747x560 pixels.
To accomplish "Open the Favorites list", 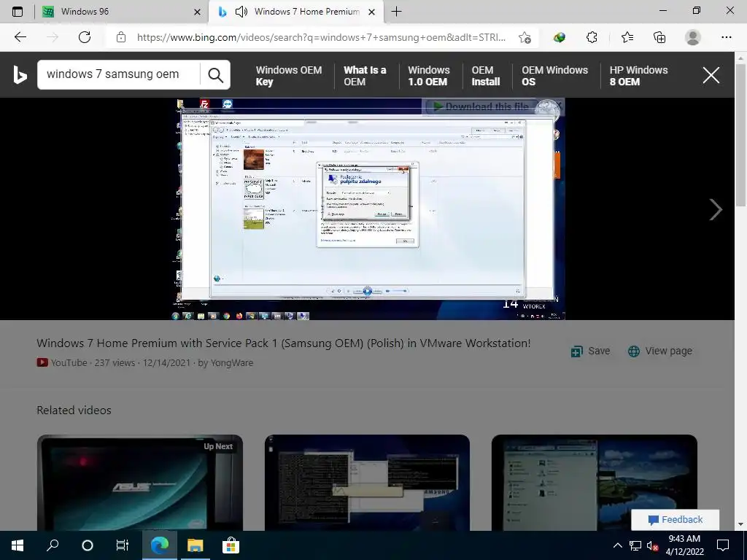I will pos(627,37).
